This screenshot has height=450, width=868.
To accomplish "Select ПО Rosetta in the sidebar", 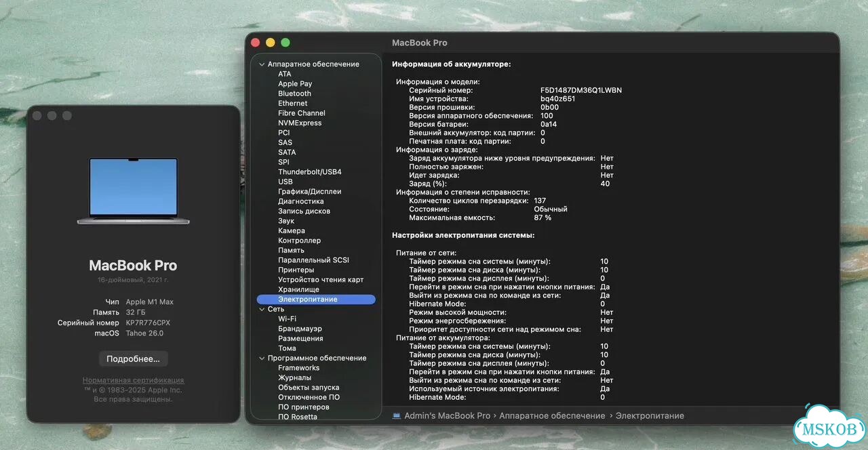I will [x=297, y=417].
